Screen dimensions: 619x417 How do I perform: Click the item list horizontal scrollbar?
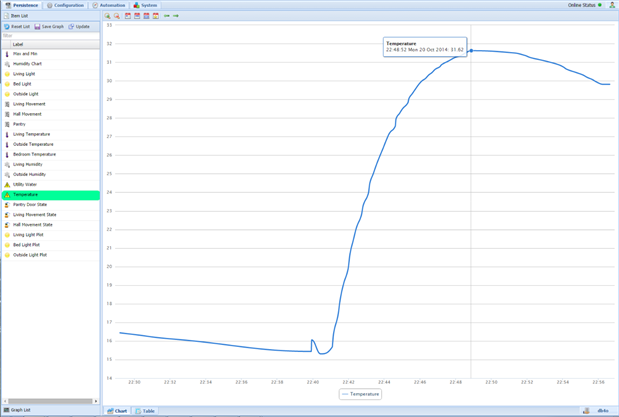pos(50,401)
